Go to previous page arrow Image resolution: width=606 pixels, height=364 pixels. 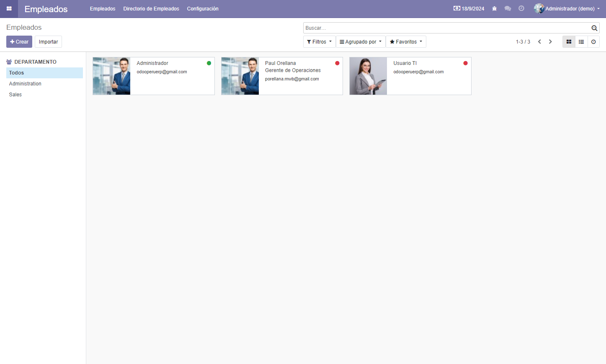539,42
